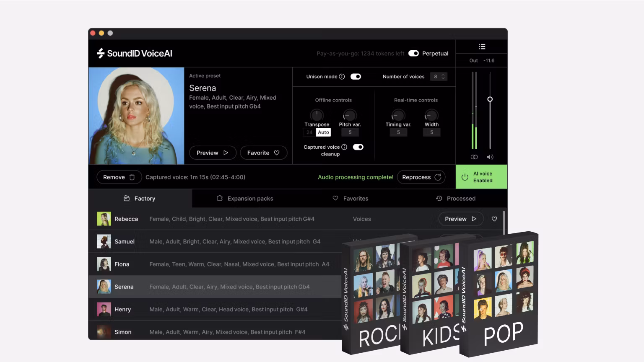Switch to the Expansion packs tab

coord(245,199)
